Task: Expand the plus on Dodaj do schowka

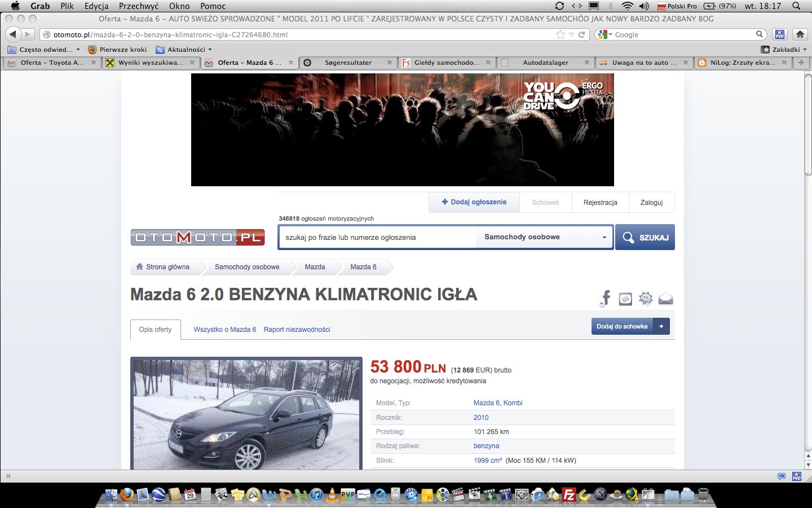Action: click(661, 326)
